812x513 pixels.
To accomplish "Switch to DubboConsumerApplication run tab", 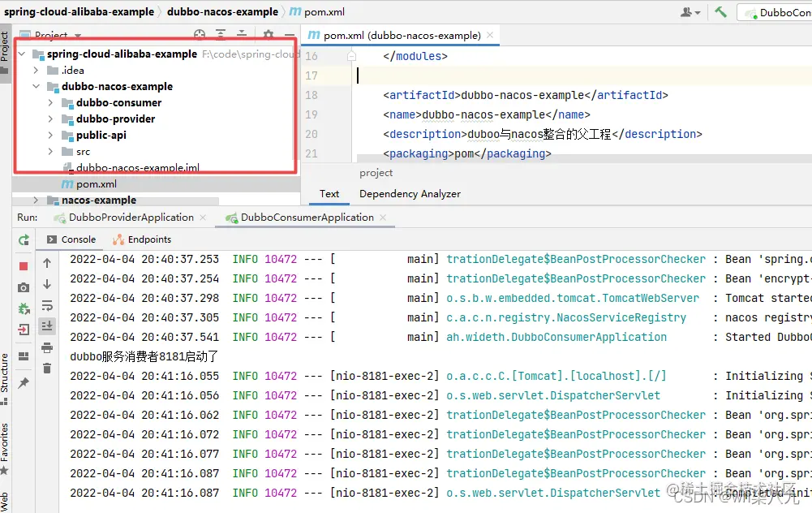I will pos(307,217).
